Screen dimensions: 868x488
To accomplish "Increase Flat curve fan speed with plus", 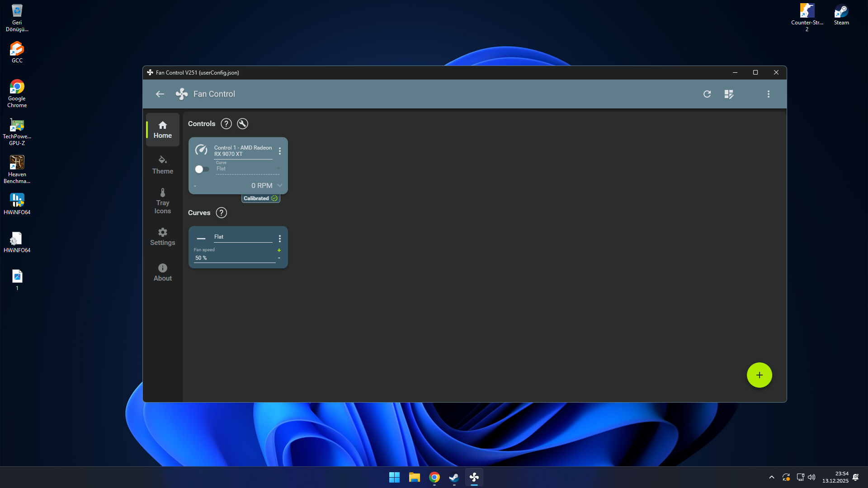I will tap(279, 250).
